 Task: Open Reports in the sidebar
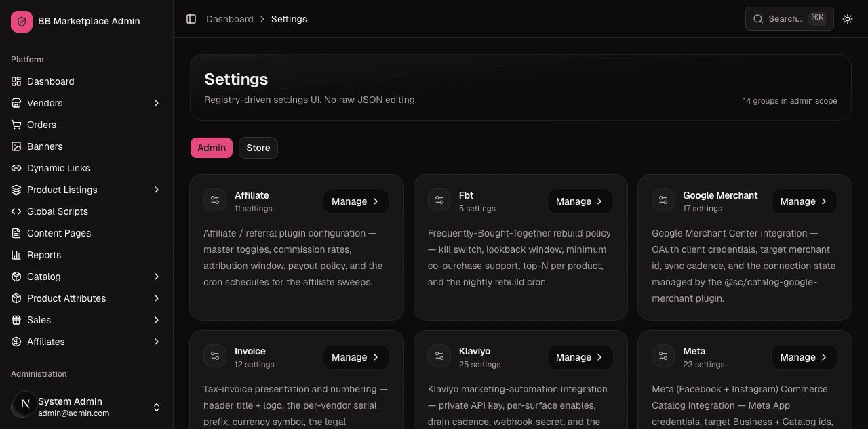point(87,255)
